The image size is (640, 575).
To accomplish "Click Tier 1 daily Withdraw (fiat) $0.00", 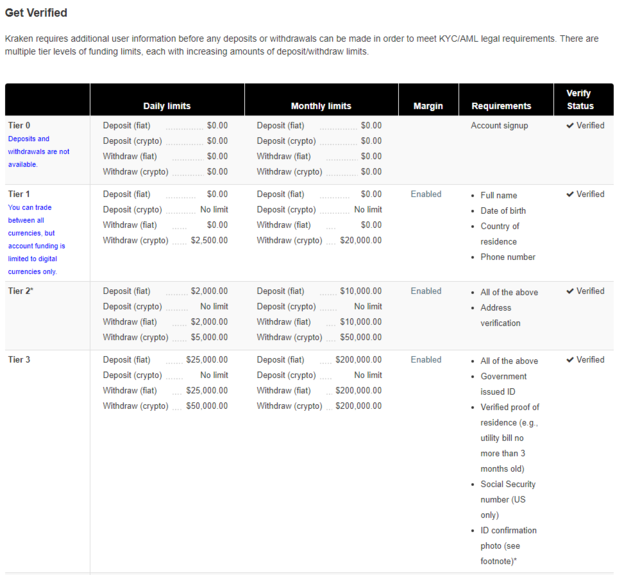I will click(217, 225).
